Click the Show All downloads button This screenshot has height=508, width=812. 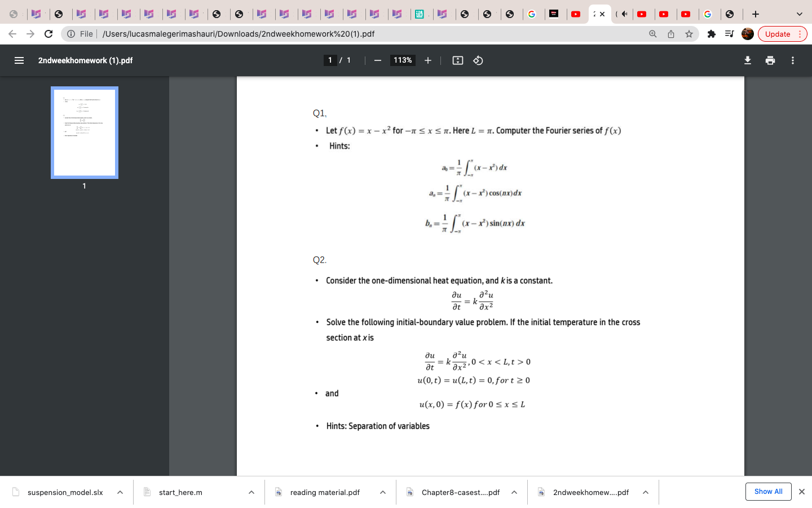click(x=768, y=492)
